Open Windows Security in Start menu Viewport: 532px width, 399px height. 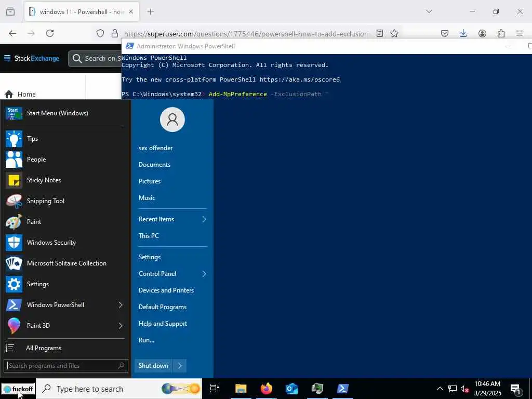coord(64,243)
